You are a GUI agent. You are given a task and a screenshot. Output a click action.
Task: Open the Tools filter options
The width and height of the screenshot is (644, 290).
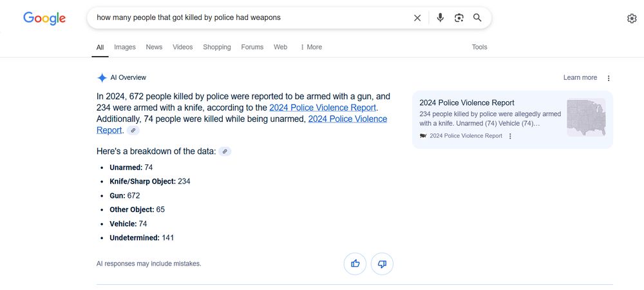479,47
